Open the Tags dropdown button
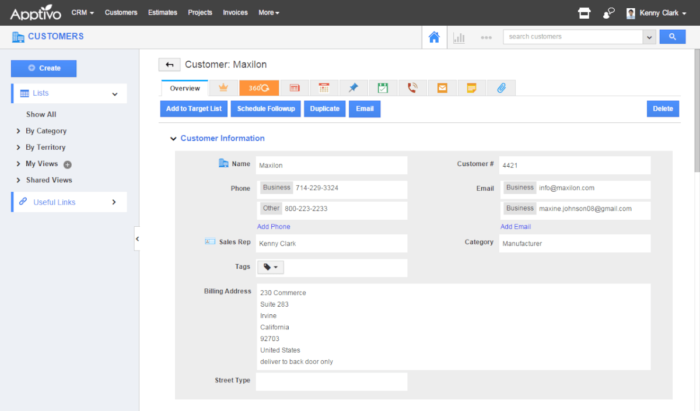700x411 pixels. coord(270,267)
